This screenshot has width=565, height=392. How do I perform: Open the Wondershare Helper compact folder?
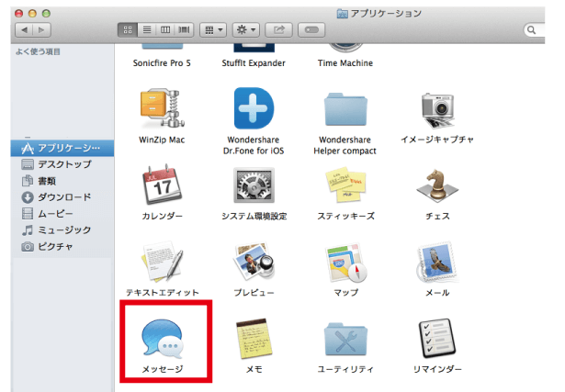[345, 109]
